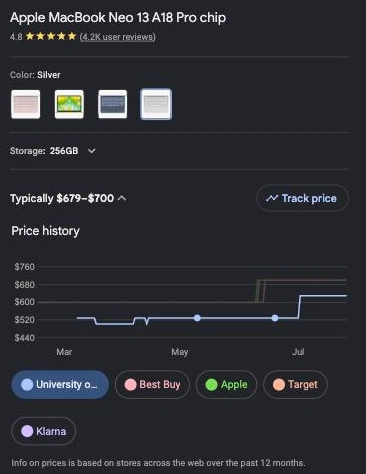
Task: Enable the Klarna price history chip
Action: coord(44,431)
